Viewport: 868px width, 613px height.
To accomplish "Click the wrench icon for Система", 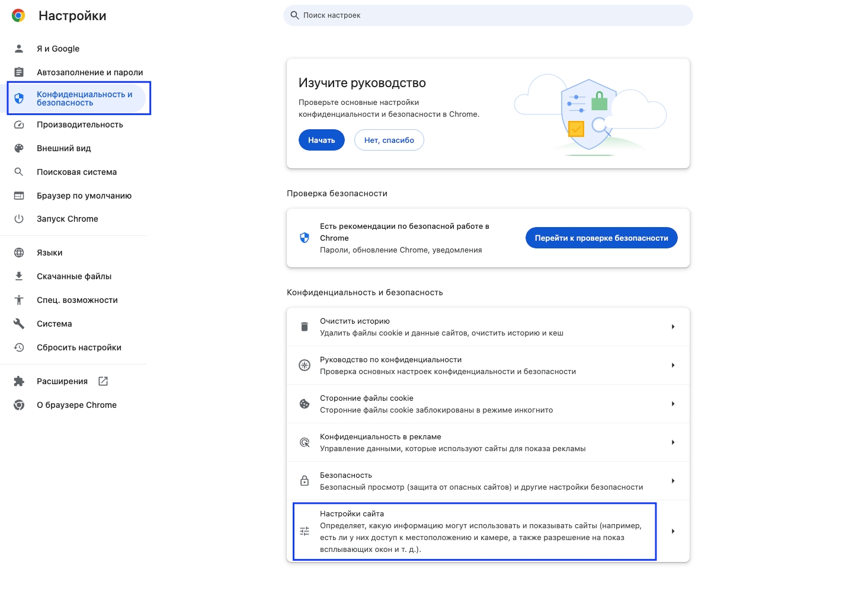I will point(19,324).
